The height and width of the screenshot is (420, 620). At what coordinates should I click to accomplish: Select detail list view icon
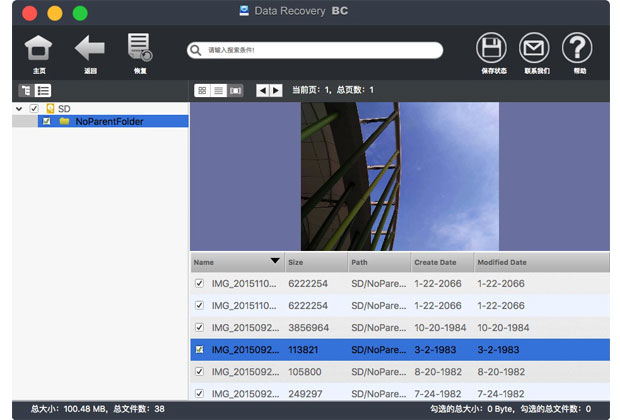tap(219, 91)
